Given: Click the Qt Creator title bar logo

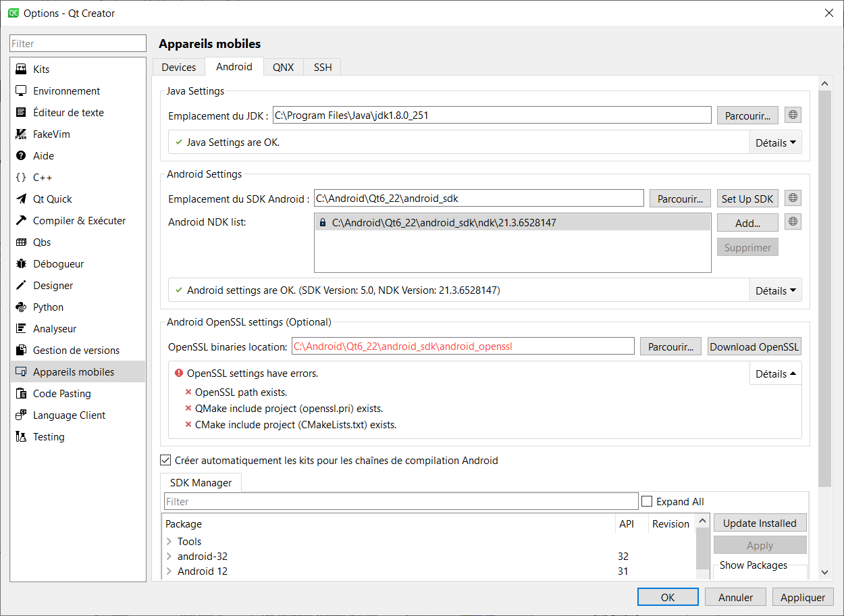Looking at the screenshot, I should tap(13, 13).
